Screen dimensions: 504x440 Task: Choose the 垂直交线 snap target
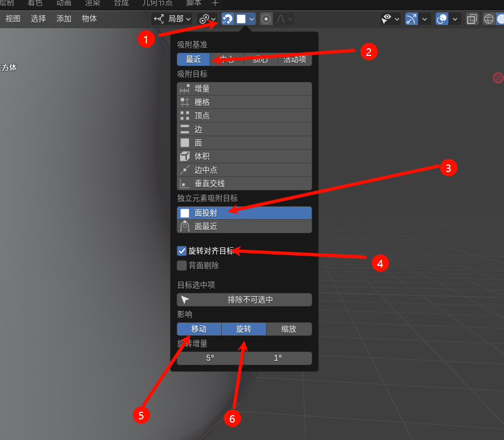[x=244, y=183]
